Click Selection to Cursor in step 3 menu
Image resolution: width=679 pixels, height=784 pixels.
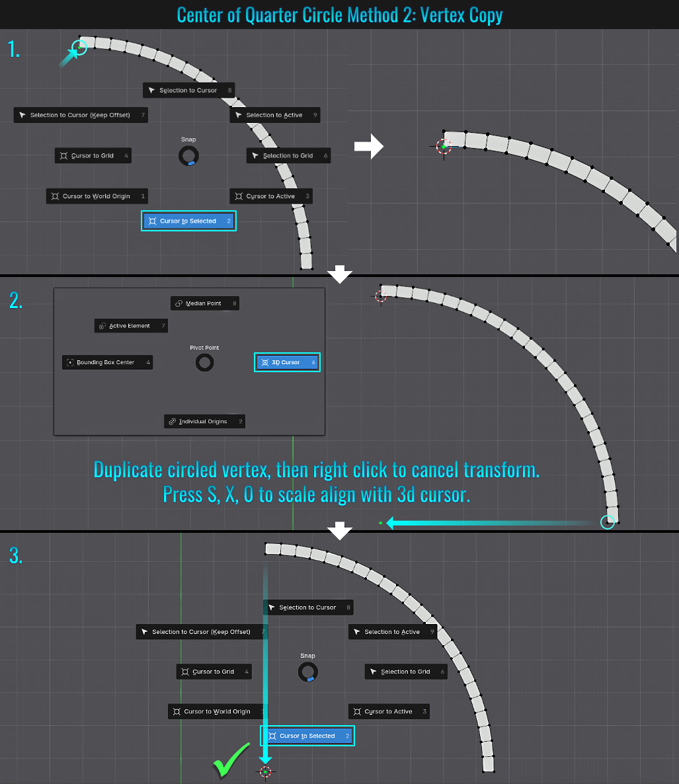click(307, 608)
